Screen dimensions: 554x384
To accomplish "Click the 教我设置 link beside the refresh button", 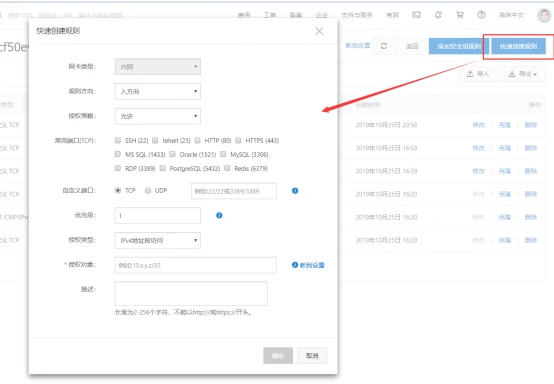I will (358, 46).
